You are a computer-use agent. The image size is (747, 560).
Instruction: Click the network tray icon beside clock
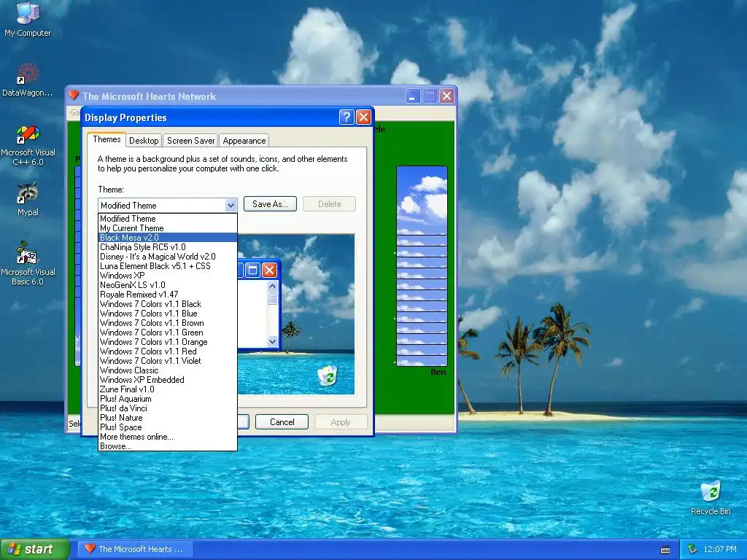point(692,549)
